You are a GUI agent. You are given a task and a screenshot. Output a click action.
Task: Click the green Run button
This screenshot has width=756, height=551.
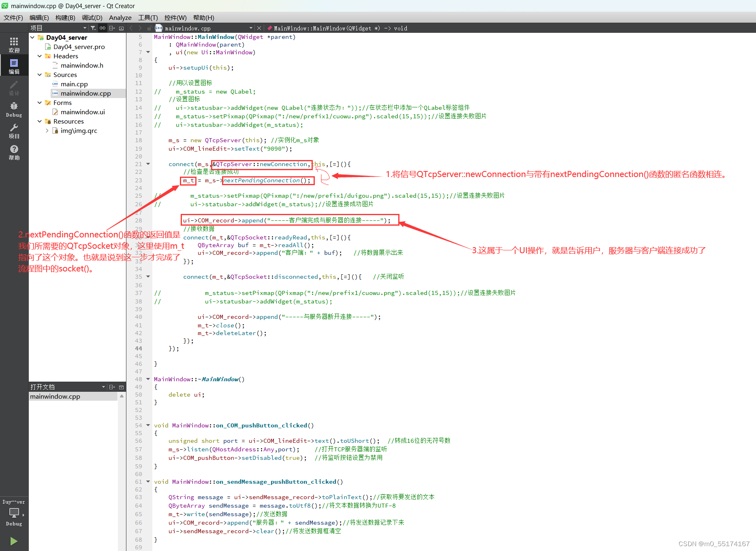coord(14,541)
